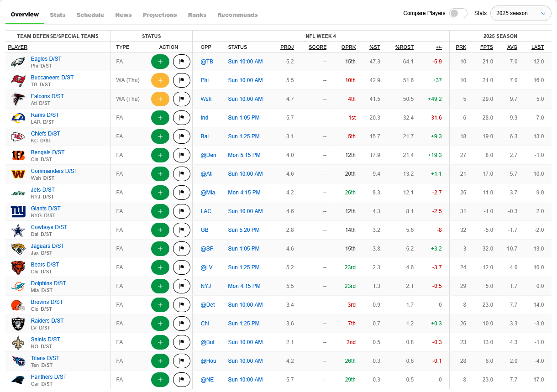
Task: Add Jaguars D/ST with green plus button
Action: click(160, 249)
